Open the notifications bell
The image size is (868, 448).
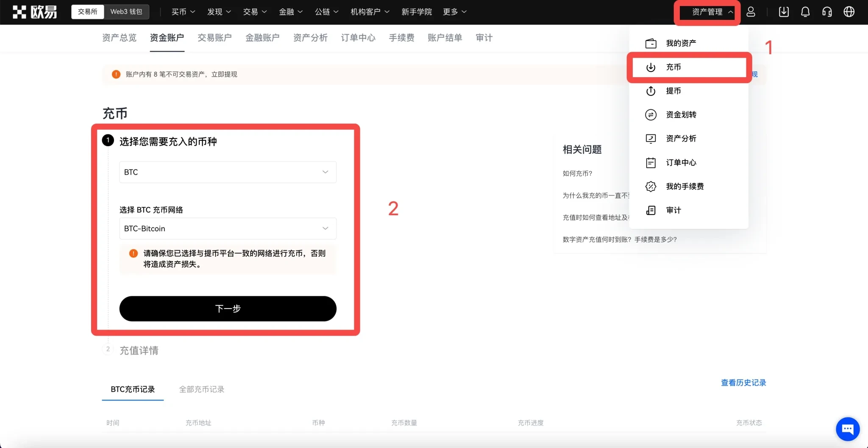[x=804, y=12]
